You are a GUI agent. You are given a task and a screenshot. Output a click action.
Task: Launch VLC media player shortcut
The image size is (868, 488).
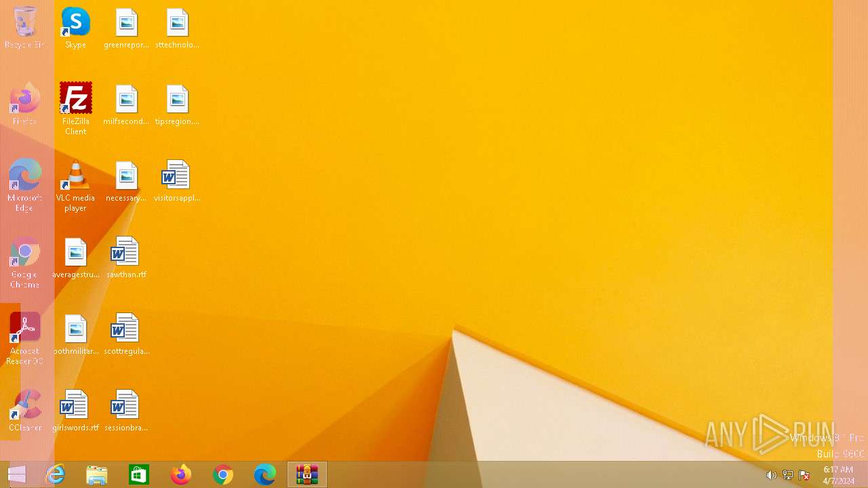tap(75, 186)
